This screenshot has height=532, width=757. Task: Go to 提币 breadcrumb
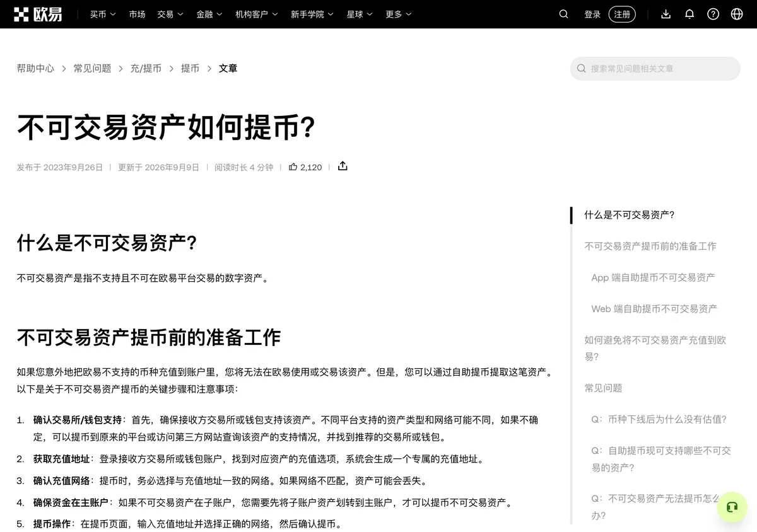point(190,68)
